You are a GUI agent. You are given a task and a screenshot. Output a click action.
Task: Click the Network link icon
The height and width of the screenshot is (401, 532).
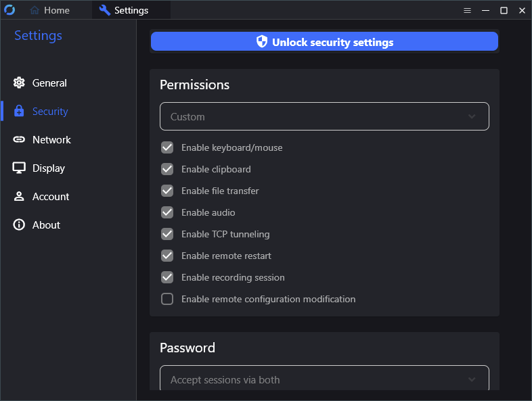(19, 140)
